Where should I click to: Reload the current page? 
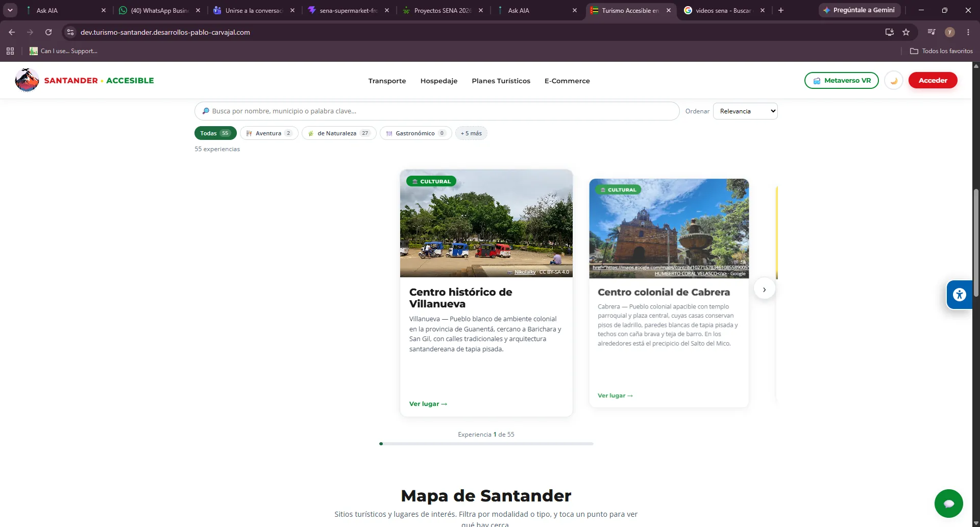(48, 32)
